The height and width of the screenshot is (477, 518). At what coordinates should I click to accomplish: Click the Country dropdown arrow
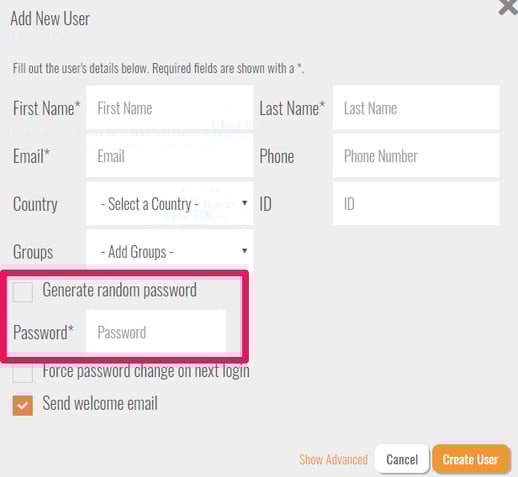coord(245,203)
